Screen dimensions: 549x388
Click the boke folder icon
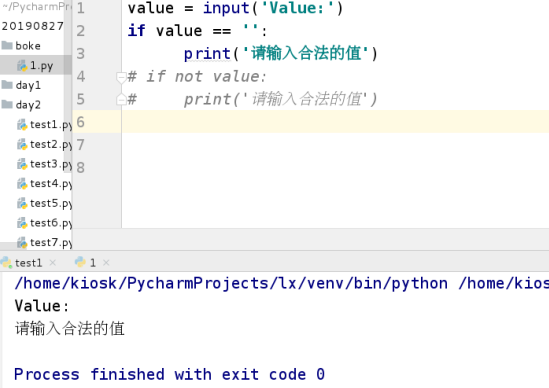(7, 45)
